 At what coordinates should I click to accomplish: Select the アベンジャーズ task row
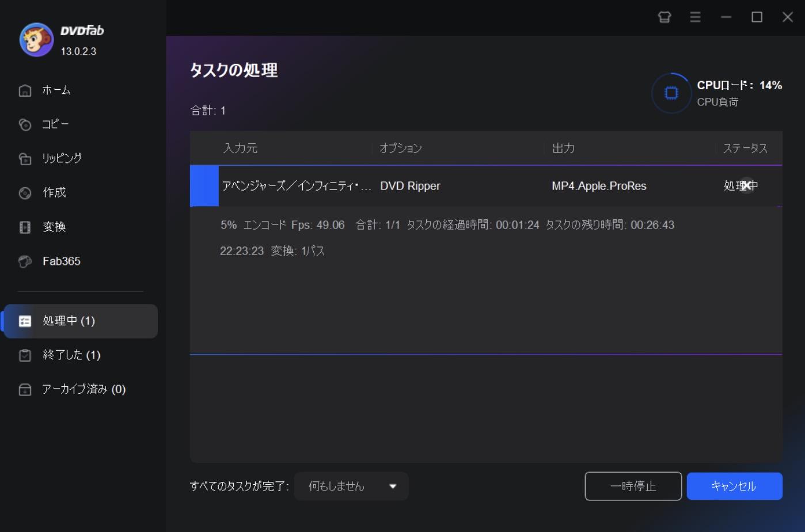[x=486, y=186]
